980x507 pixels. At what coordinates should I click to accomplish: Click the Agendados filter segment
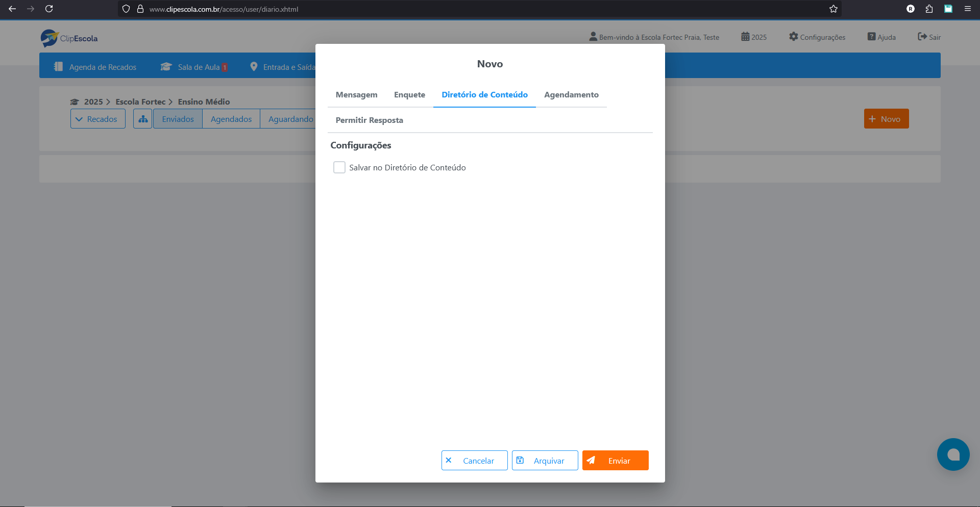[x=231, y=118]
